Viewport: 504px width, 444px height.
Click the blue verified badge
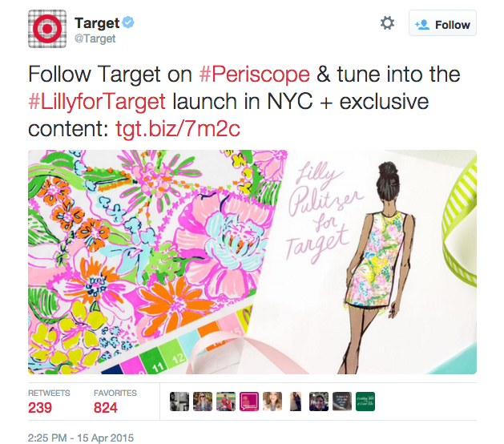128,22
